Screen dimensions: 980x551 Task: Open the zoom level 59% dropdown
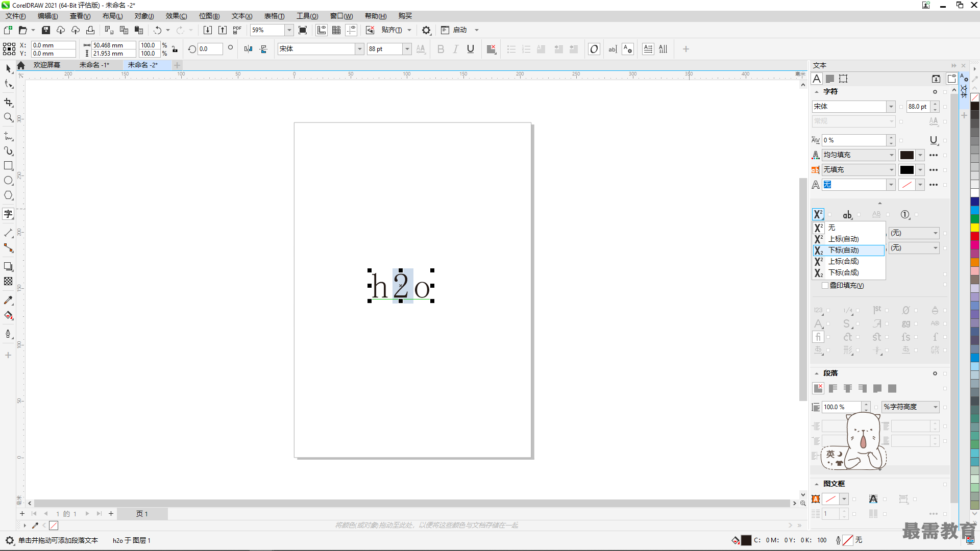(x=289, y=30)
